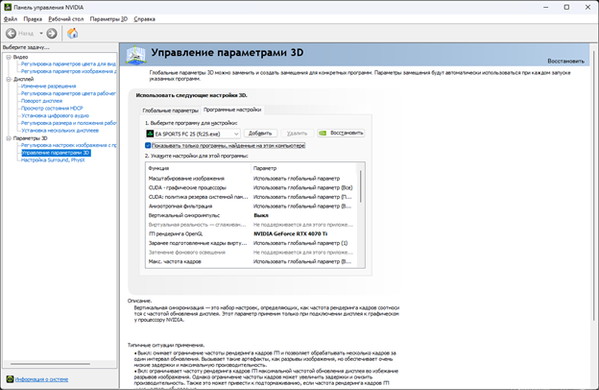Select the ГП рендеринга OpenGL row
Image resolution: width=599 pixels, height=390 pixels.
pyautogui.click(x=251, y=234)
